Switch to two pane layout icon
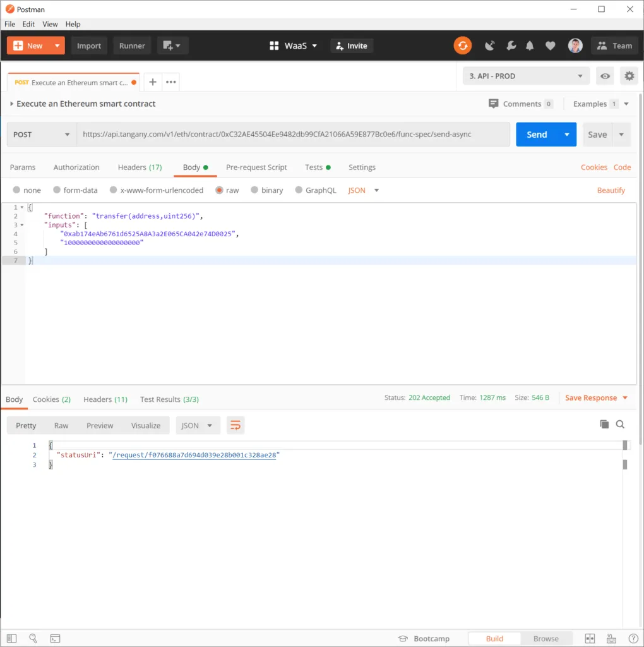 click(x=590, y=638)
